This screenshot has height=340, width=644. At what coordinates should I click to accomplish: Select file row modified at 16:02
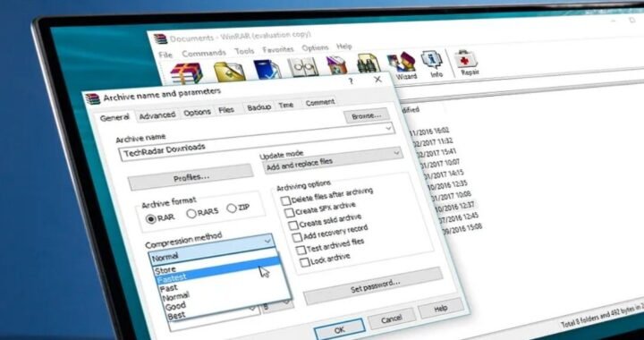tap(428, 131)
